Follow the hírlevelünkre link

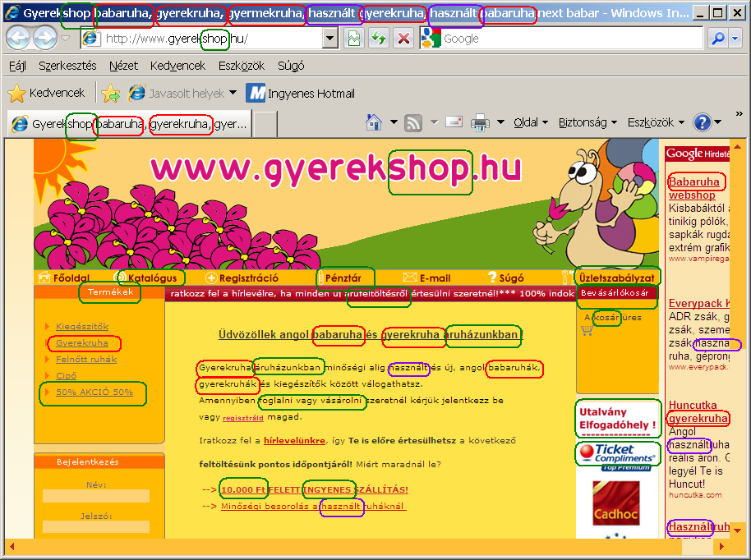pos(294,440)
